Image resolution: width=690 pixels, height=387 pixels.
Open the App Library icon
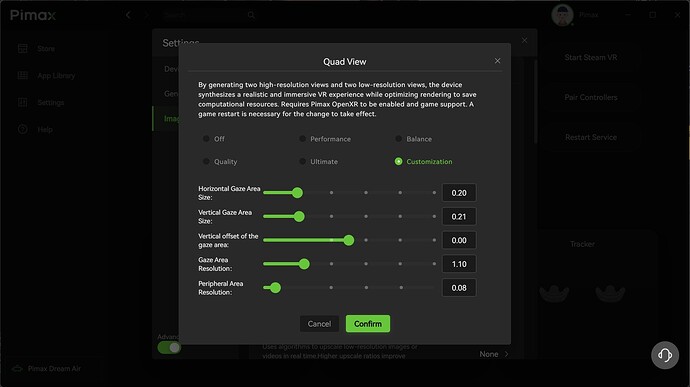23,75
